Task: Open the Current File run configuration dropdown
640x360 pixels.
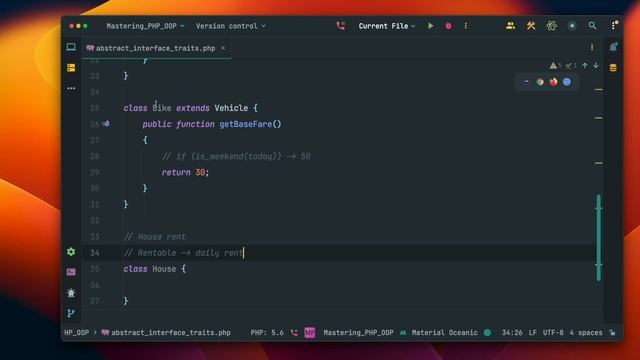Action: coord(387,26)
